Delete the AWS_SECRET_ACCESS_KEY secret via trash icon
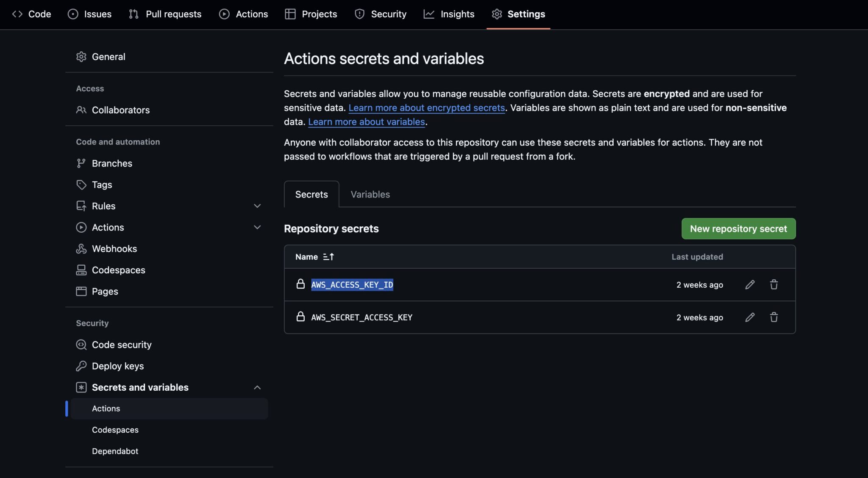 774,317
